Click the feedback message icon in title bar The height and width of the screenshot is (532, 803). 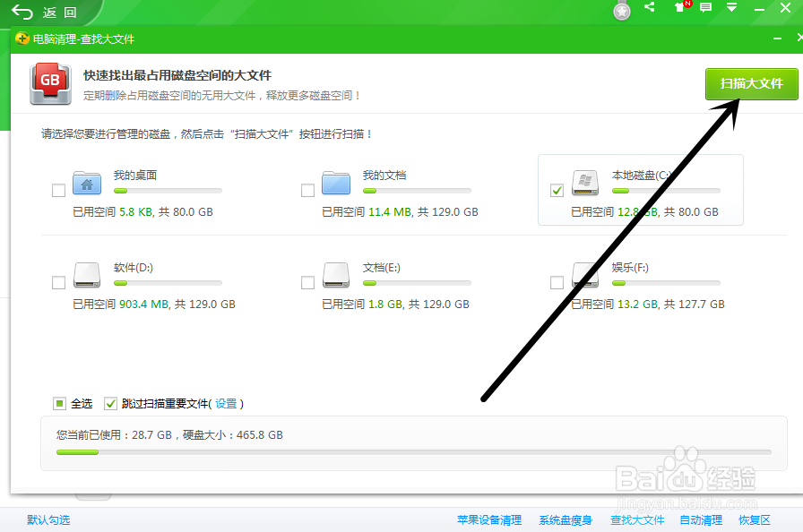pos(704,10)
